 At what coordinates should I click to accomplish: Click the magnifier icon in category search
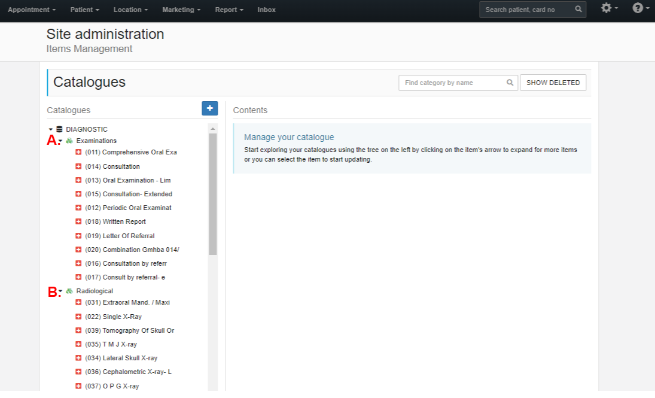(510, 83)
